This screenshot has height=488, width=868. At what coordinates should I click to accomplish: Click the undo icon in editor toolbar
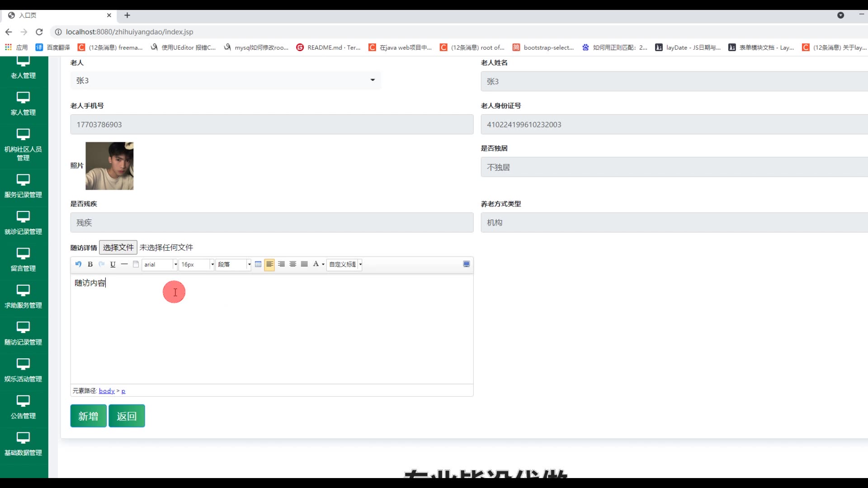pos(78,264)
